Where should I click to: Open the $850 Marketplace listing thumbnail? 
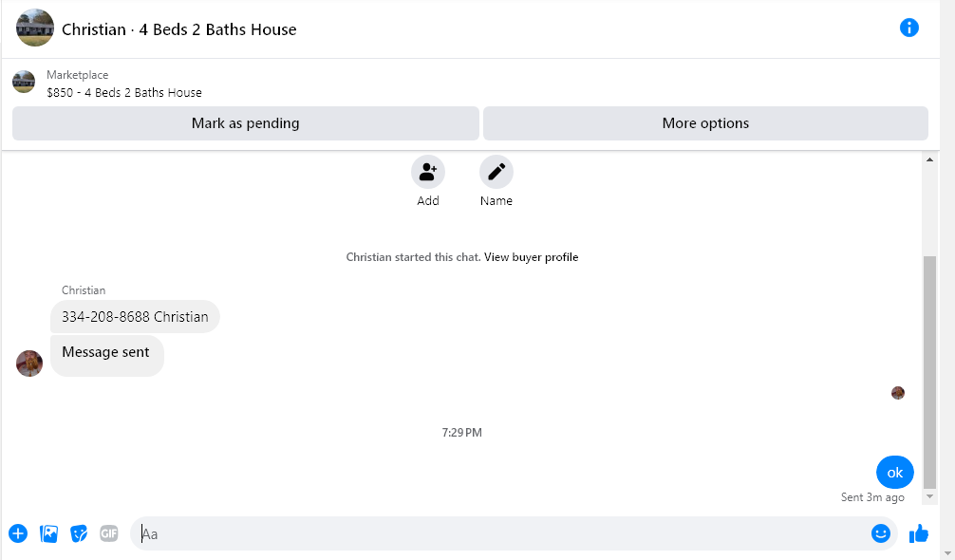coord(24,83)
